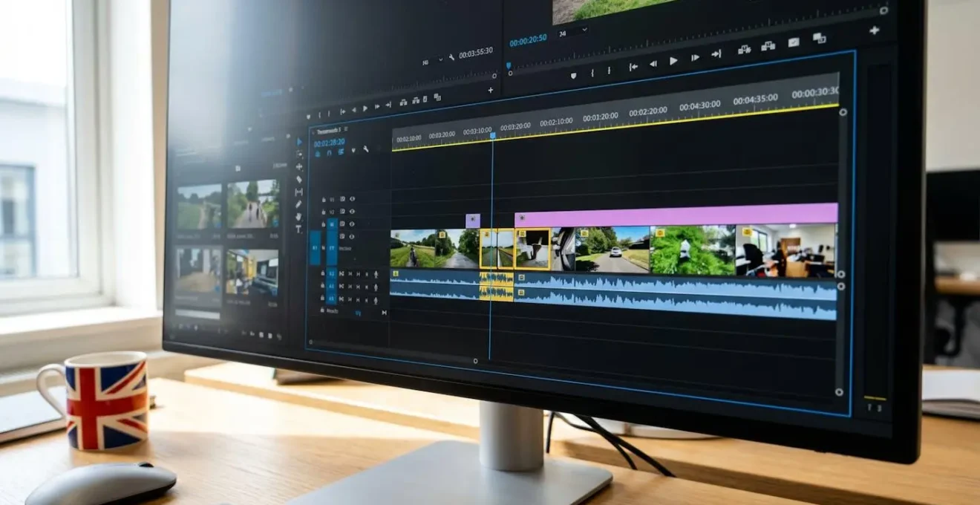This screenshot has height=505, width=980.
Task: Enable voice-over record on the first audio track
Action: (x=376, y=274)
